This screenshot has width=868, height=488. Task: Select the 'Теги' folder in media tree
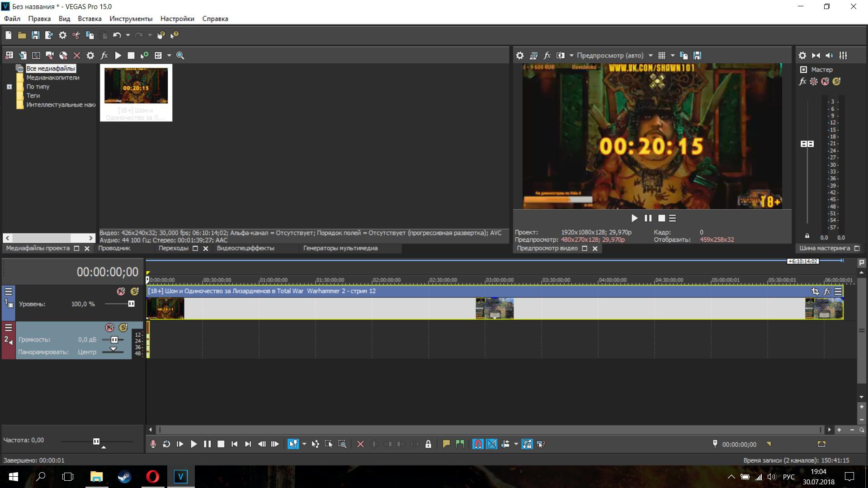[33, 96]
